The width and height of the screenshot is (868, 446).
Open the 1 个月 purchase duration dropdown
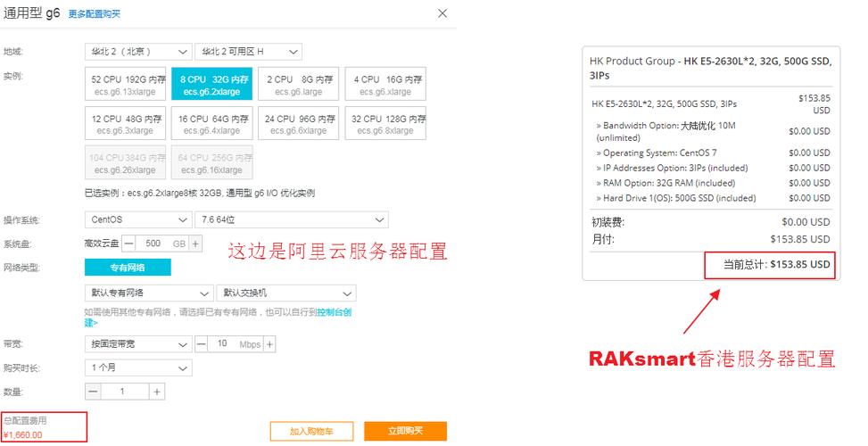pos(138,368)
